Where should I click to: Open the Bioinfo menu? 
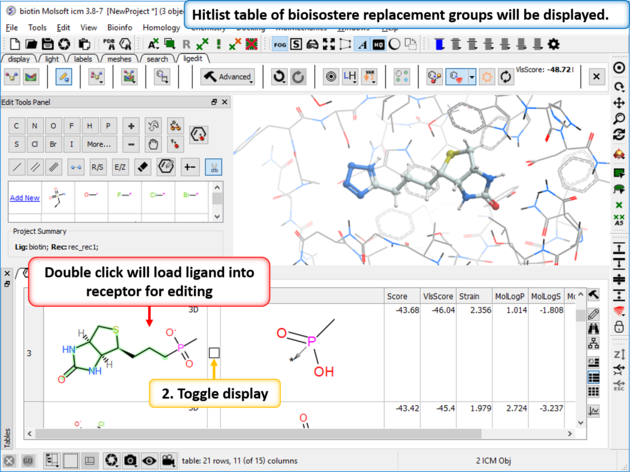[x=119, y=28]
